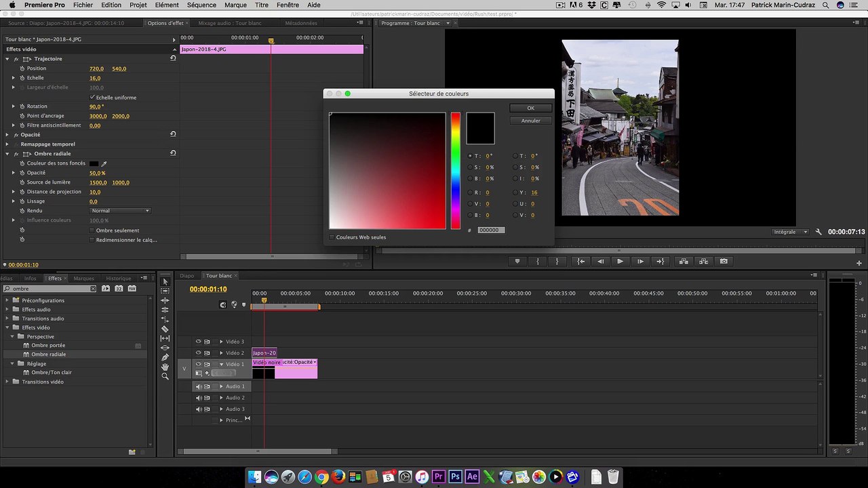Open the Intégrale resolution dropdown
The height and width of the screenshot is (488, 868).
pyautogui.click(x=791, y=232)
